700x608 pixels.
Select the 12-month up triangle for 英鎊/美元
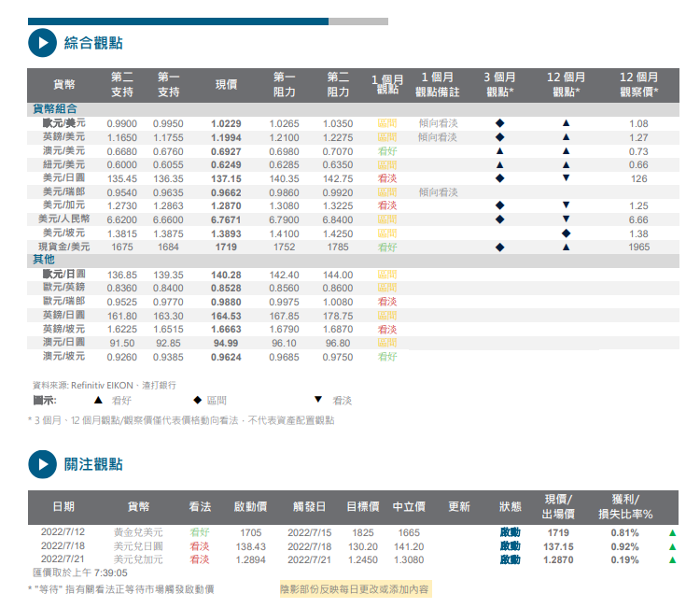(566, 137)
